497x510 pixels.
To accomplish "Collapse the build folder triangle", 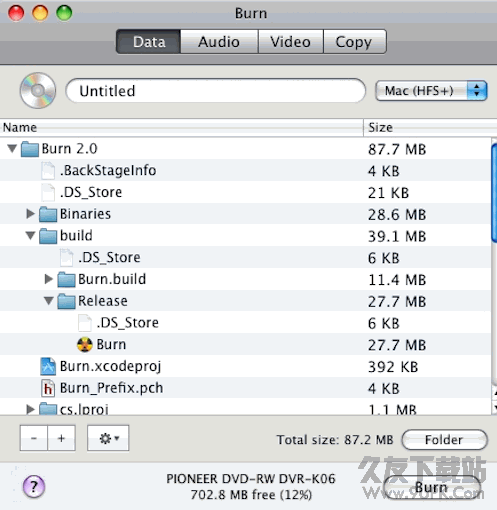I will (30, 235).
